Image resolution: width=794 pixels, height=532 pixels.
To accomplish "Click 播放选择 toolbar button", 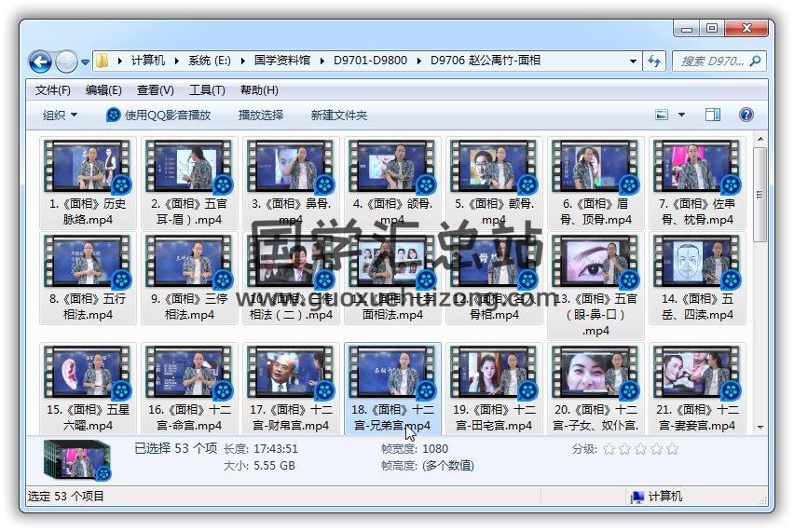I will tap(261, 115).
